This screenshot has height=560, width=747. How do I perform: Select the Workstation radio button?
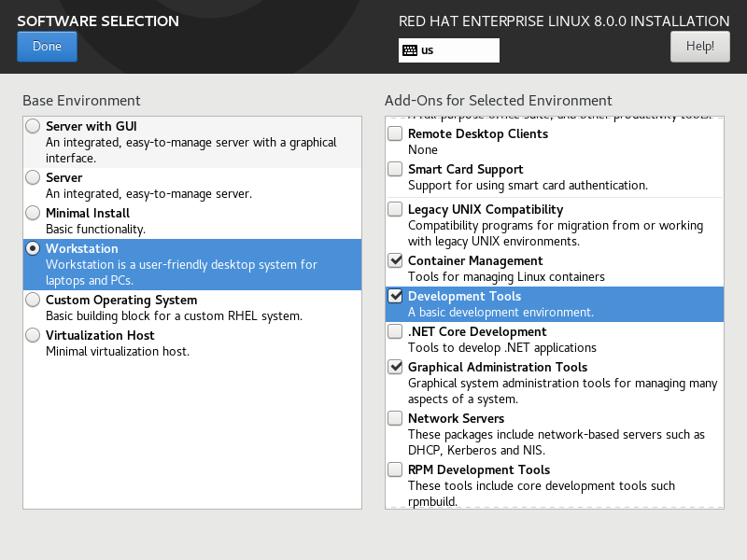(x=34, y=248)
